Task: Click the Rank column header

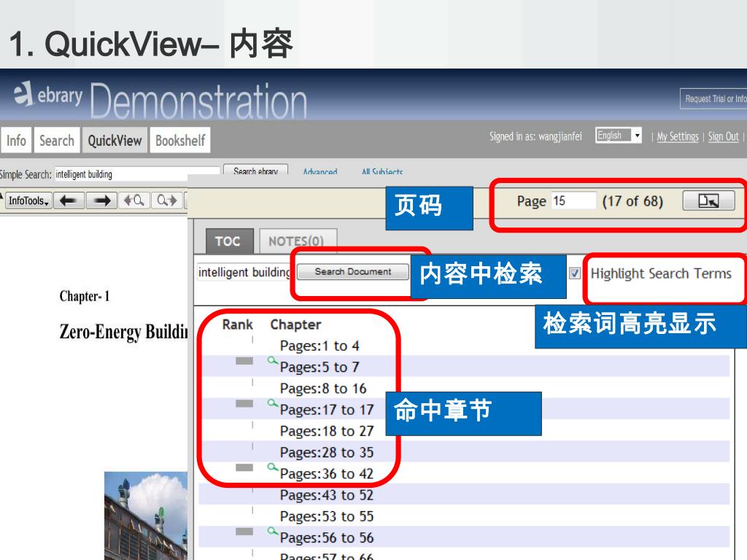Action: click(x=237, y=324)
